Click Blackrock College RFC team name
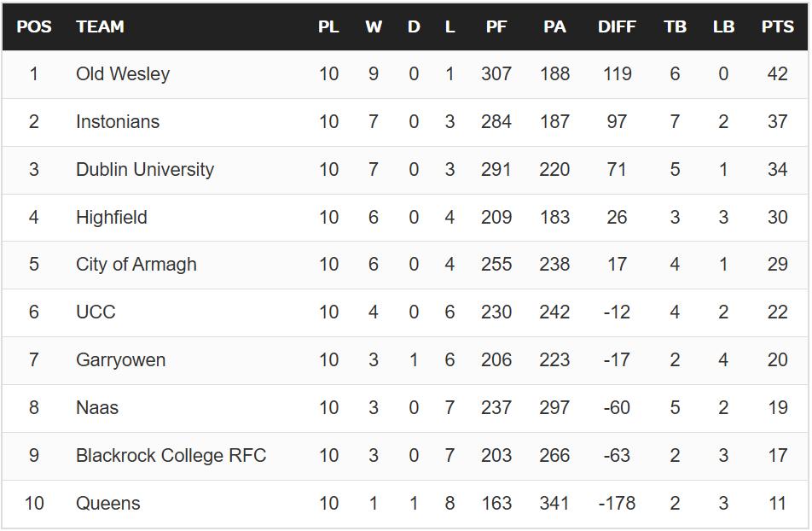The image size is (812, 531). click(171, 456)
